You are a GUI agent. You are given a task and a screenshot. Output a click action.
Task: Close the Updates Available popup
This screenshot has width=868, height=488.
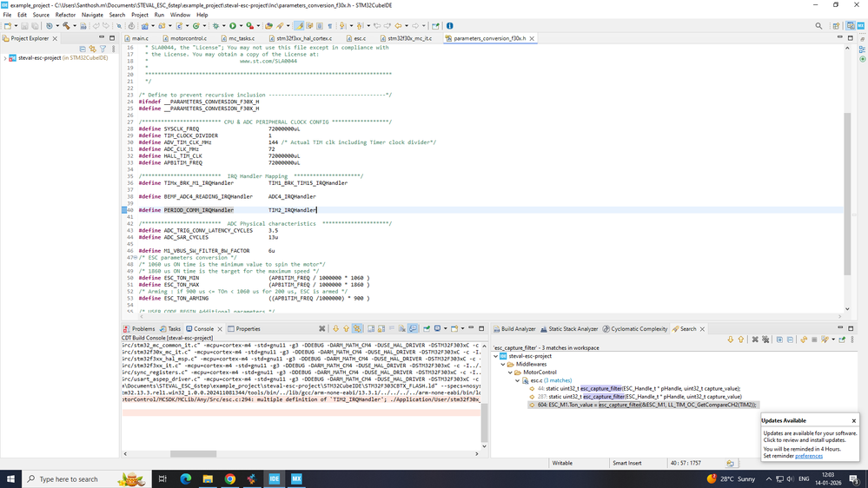[853, 420]
